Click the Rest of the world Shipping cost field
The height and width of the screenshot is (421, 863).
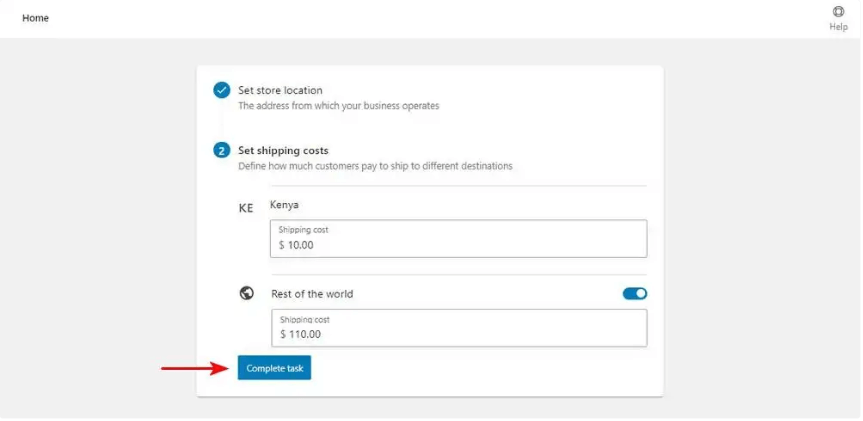(x=459, y=328)
